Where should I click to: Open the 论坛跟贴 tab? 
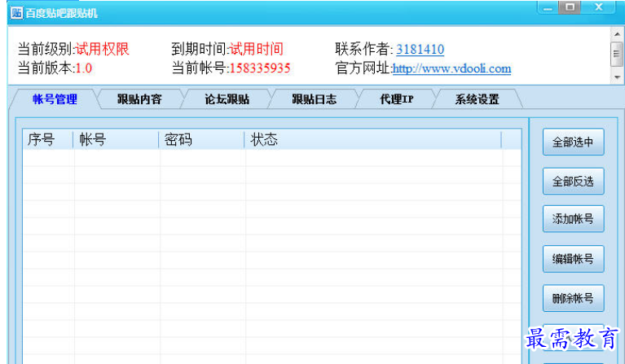coord(227,99)
